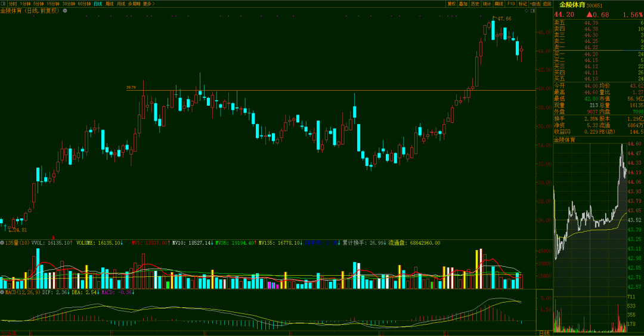Click the 买一 price 44.20
Viewport: 644px width, 336px height.
(591, 54)
